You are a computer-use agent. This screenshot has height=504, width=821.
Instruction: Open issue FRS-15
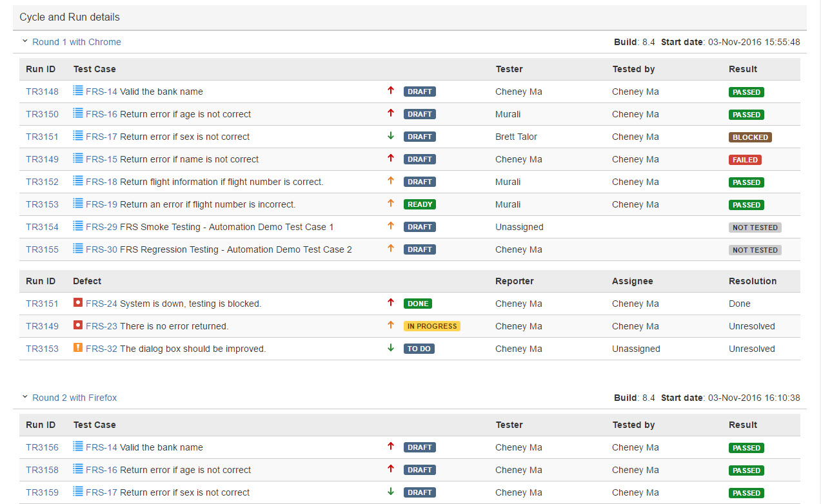pyautogui.click(x=101, y=159)
